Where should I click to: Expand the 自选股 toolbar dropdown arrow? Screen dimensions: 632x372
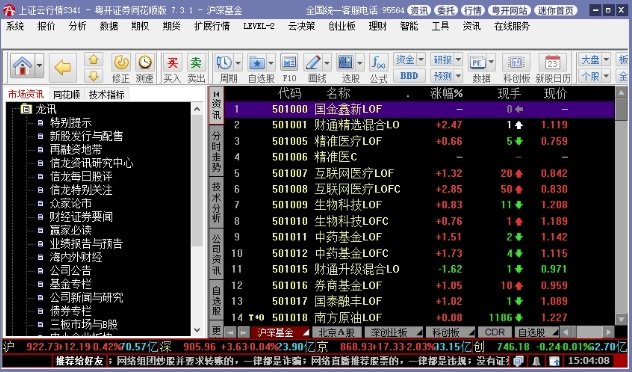click(x=270, y=63)
